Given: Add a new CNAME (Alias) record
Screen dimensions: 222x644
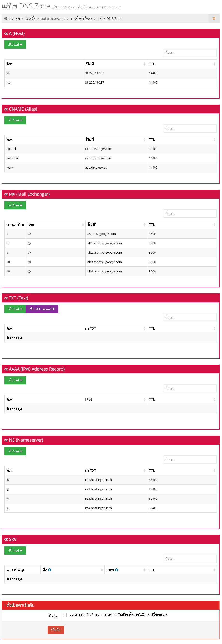Looking at the screenshot, I should [15, 120].
